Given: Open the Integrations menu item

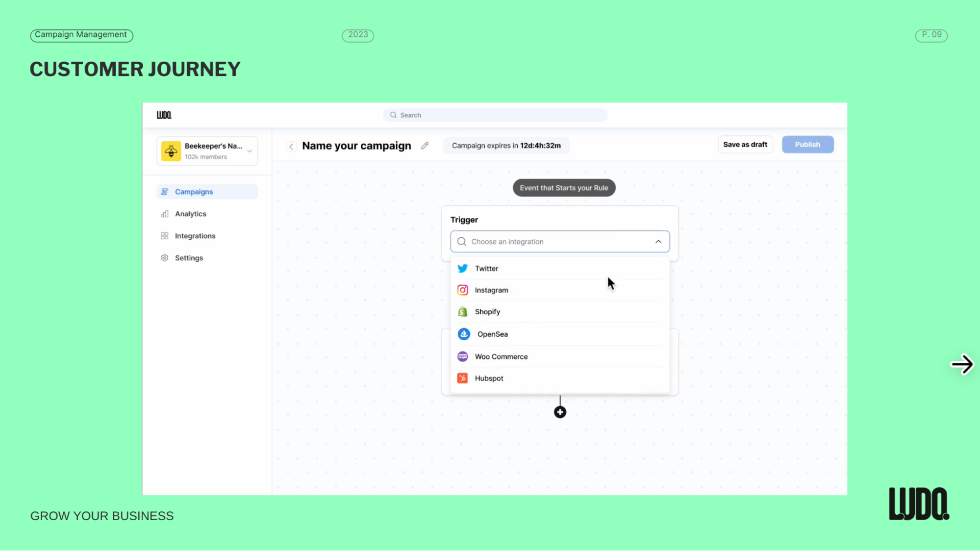Looking at the screenshot, I should 195,235.
